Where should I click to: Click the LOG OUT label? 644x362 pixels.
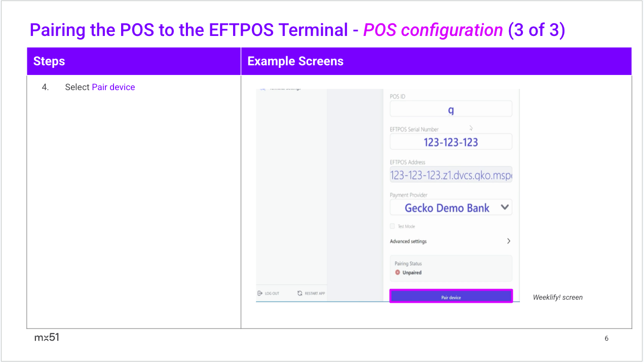click(272, 294)
